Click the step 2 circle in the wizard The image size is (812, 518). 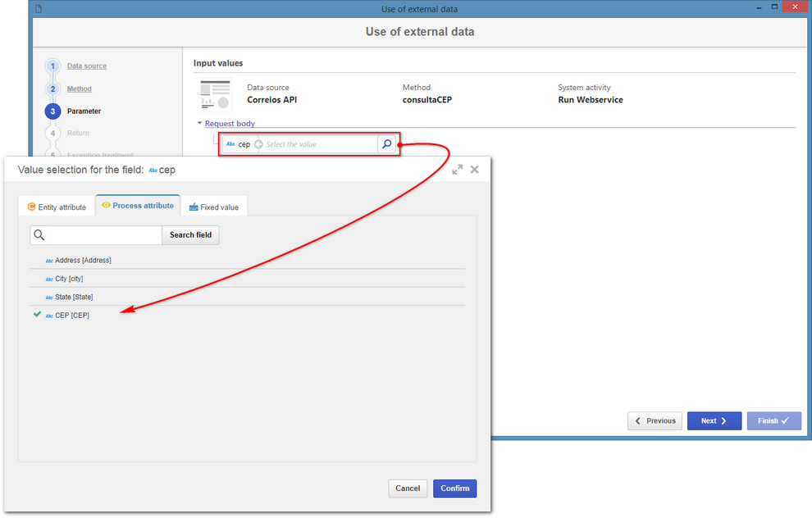click(52, 89)
